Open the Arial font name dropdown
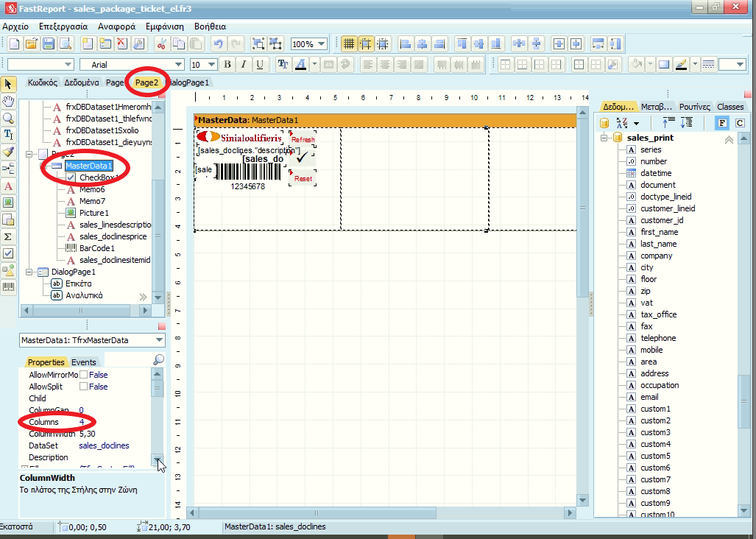This screenshot has width=756, height=539. (x=178, y=64)
